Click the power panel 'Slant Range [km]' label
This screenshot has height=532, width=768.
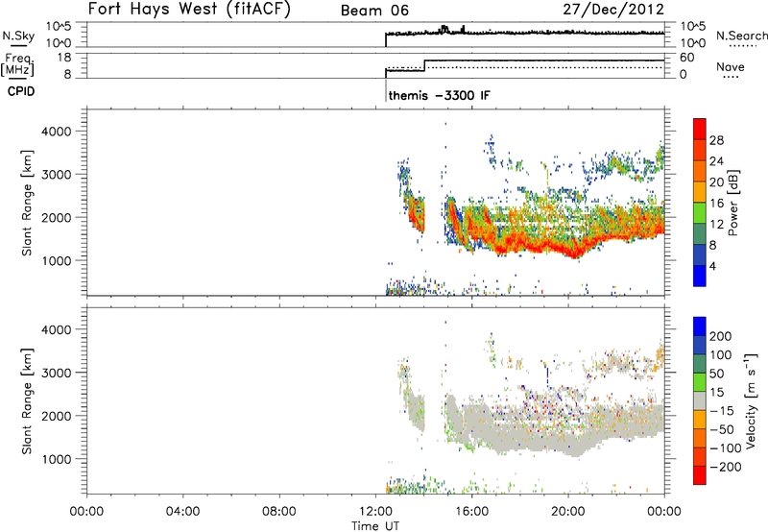coord(27,203)
